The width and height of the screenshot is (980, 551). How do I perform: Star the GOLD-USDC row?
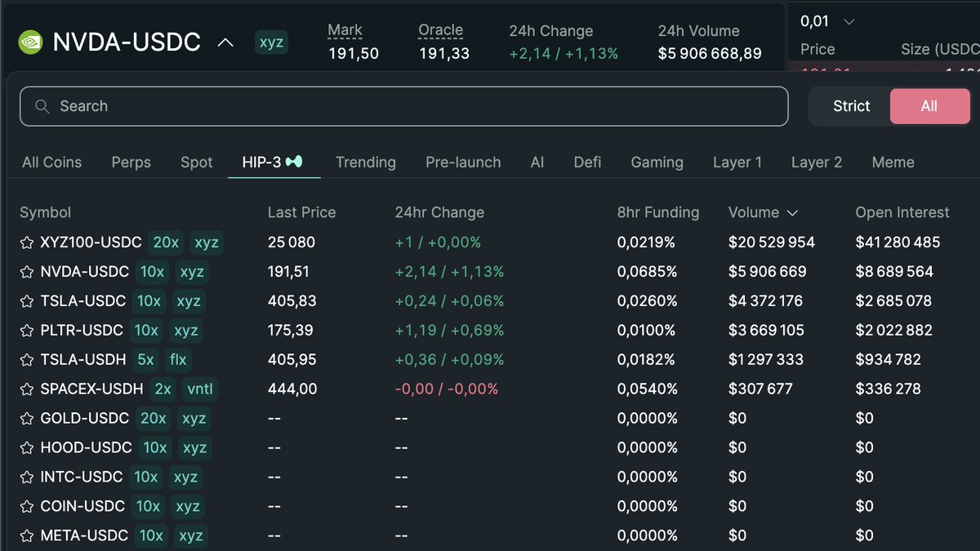point(27,419)
